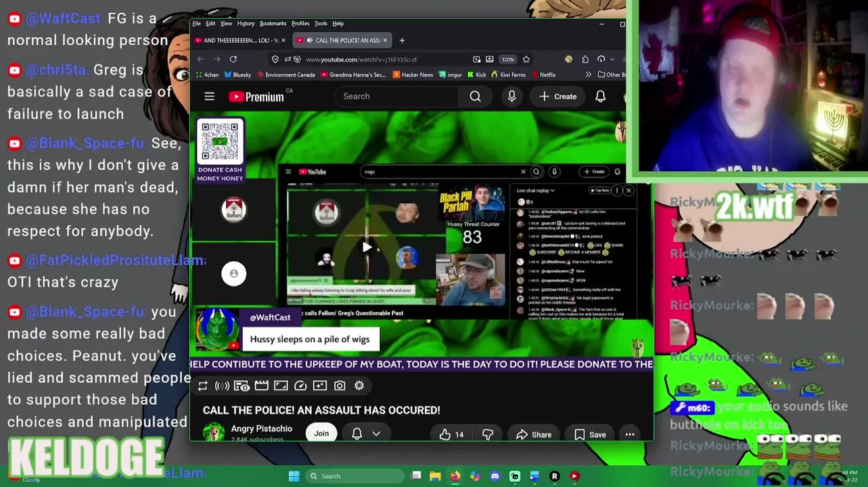Like the video with thumbs up
Viewport: 868px width, 487px height.
tap(452, 434)
